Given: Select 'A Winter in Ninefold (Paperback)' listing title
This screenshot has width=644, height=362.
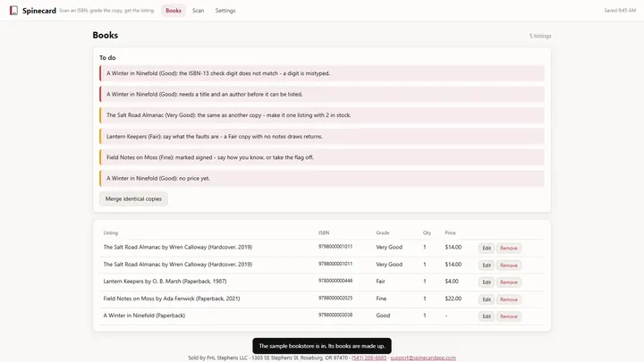Looking at the screenshot, I should (144, 316).
